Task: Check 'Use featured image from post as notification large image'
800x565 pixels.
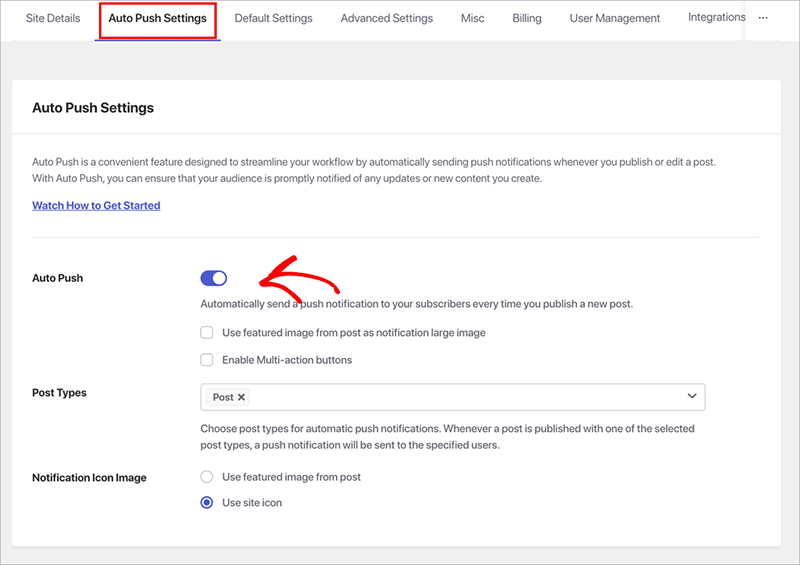Action: coord(207,332)
